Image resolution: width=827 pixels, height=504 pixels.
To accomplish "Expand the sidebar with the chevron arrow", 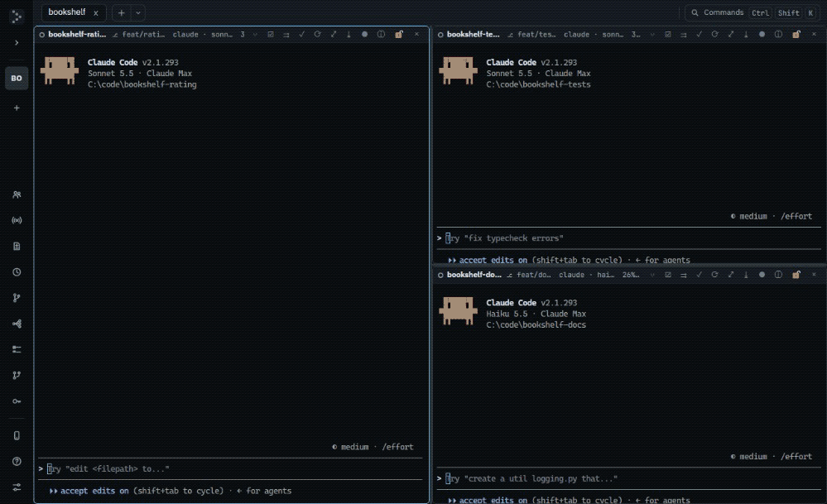I will click(17, 43).
